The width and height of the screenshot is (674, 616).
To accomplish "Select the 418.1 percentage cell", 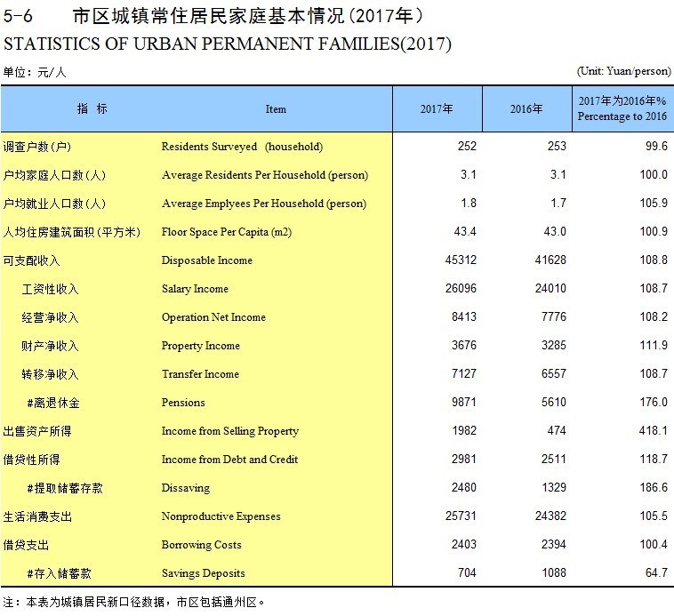I will (x=652, y=431).
